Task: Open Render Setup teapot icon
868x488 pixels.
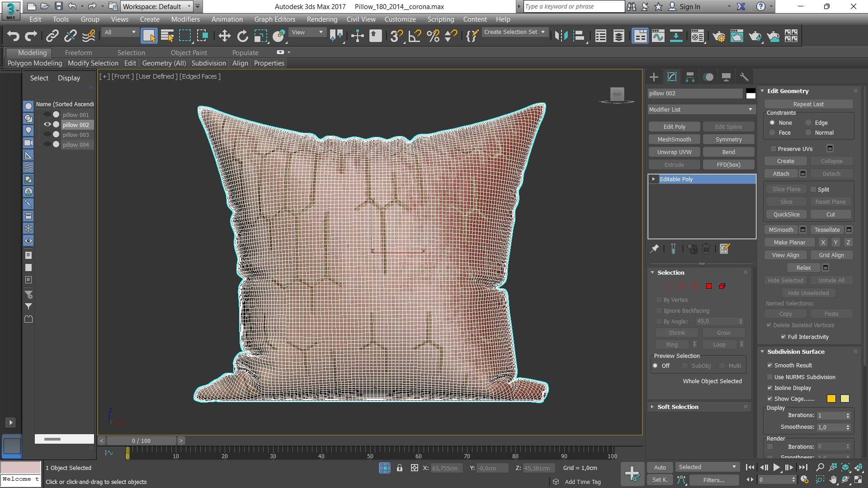Action: click(x=719, y=36)
